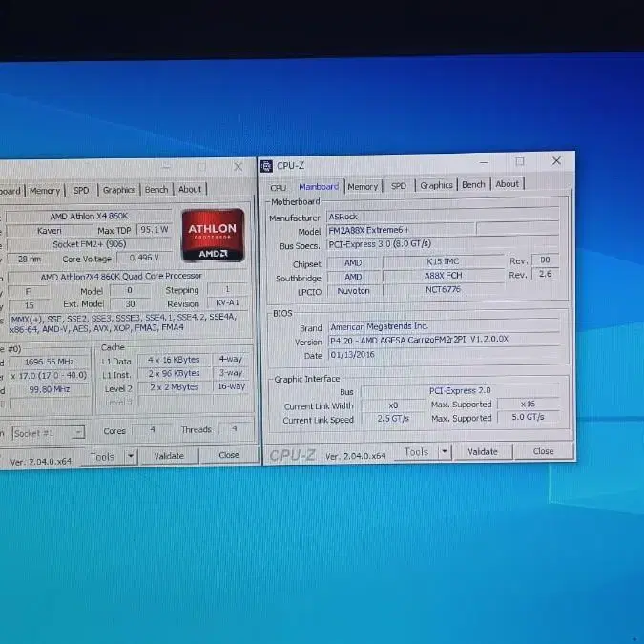Click the Quad Core Processor specification field

(128, 276)
